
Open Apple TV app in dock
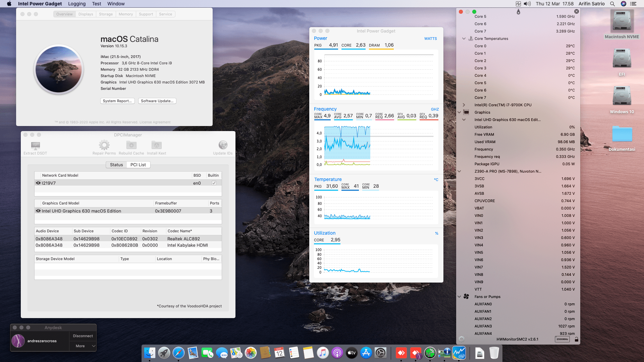[x=352, y=353]
